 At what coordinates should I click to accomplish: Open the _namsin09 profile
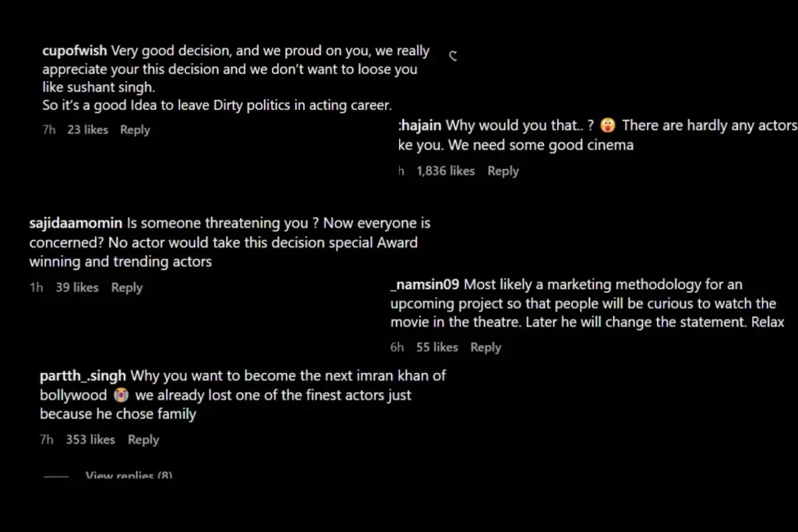425,284
